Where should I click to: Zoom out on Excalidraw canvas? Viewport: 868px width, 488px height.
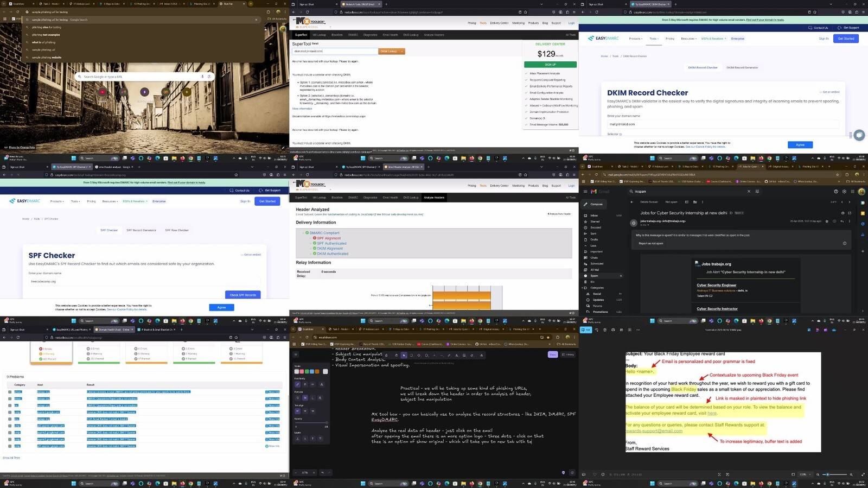click(x=296, y=472)
